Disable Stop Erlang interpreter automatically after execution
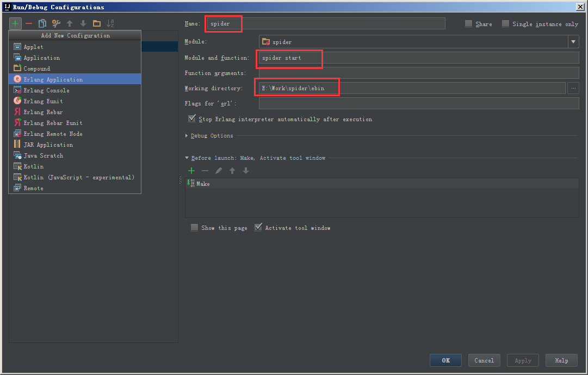Image resolution: width=588 pixels, height=375 pixels. tap(192, 118)
